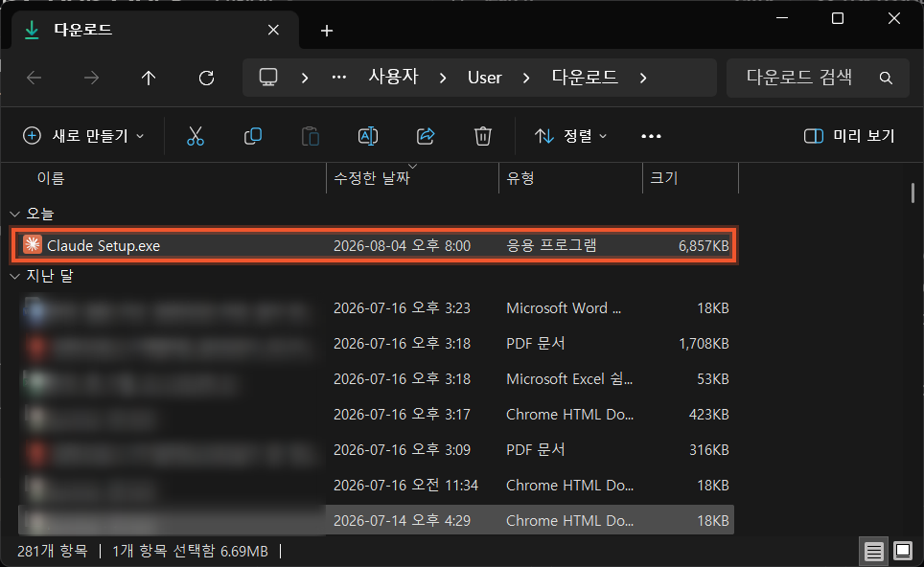Go up one folder level arrow
The width and height of the screenshot is (924, 567).
click(x=149, y=78)
